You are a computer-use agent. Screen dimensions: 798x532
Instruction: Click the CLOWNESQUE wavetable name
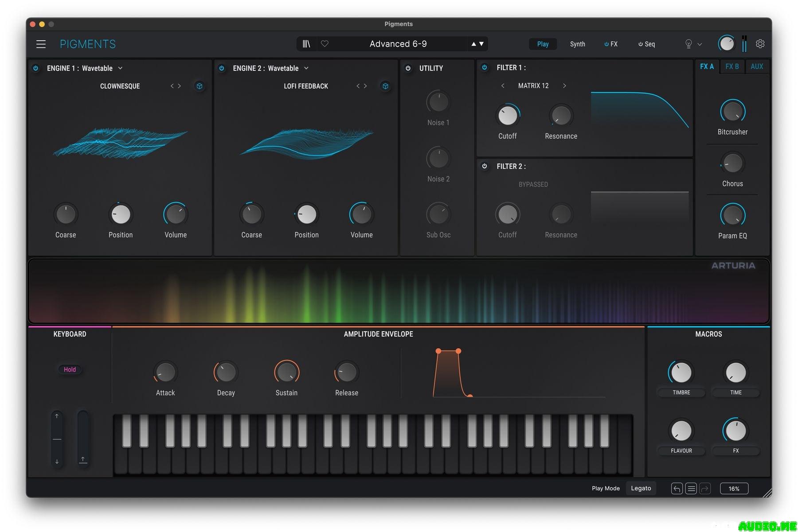(120, 86)
